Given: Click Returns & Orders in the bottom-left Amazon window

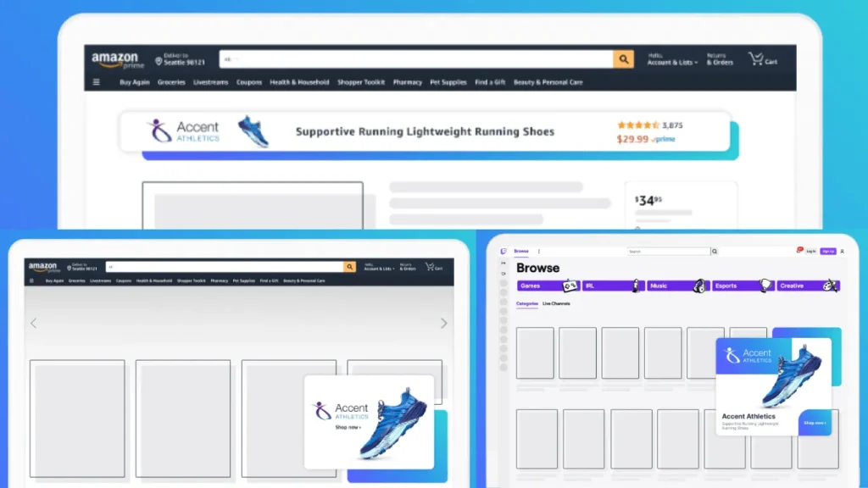Looking at the screenshot, I should tap(408, 267).
